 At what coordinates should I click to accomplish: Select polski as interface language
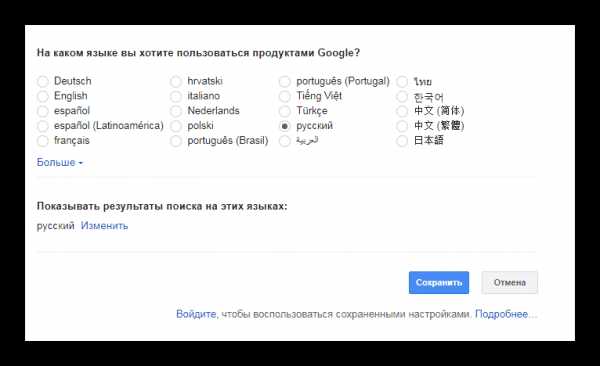click(x=176, y=126)
